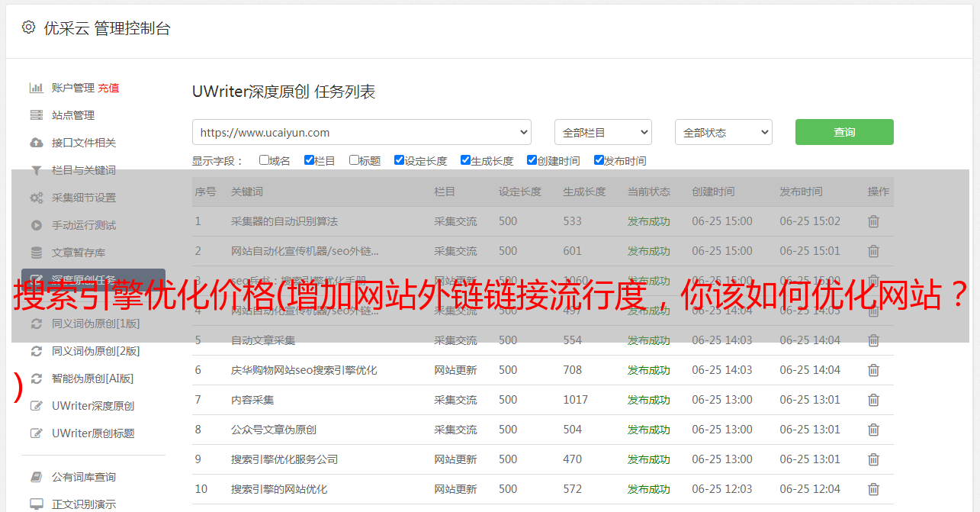The height and width of the screenshot is (512, 980).
Task: Enable the 域名 display field checkbox
Action: point(264,160)
